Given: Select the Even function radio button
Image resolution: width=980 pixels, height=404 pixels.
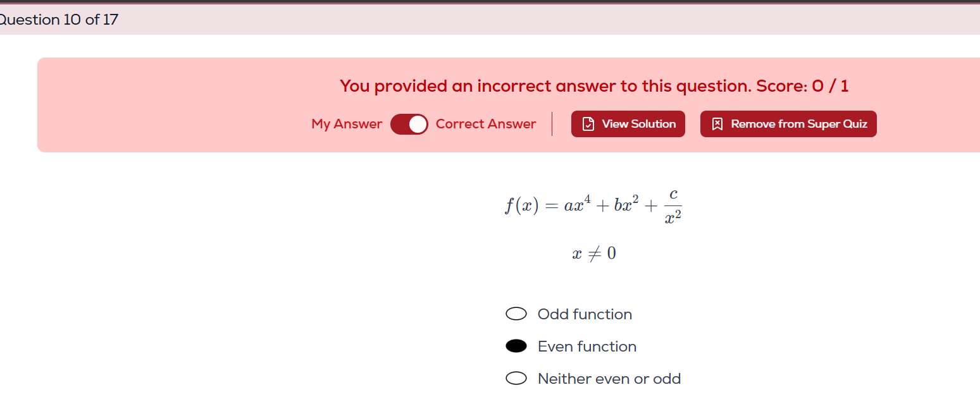Looking at the screenshot, I should pos(516,346).
